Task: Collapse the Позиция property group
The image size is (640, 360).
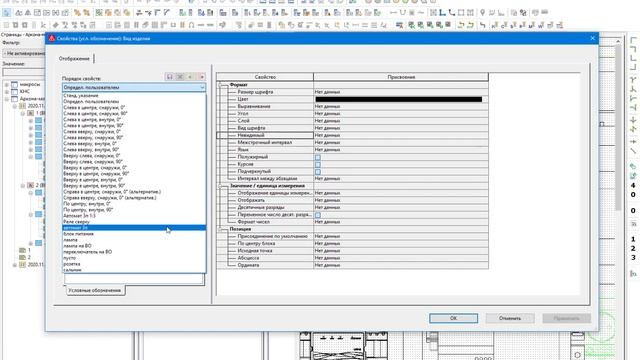Action: [x=221, y=229]
